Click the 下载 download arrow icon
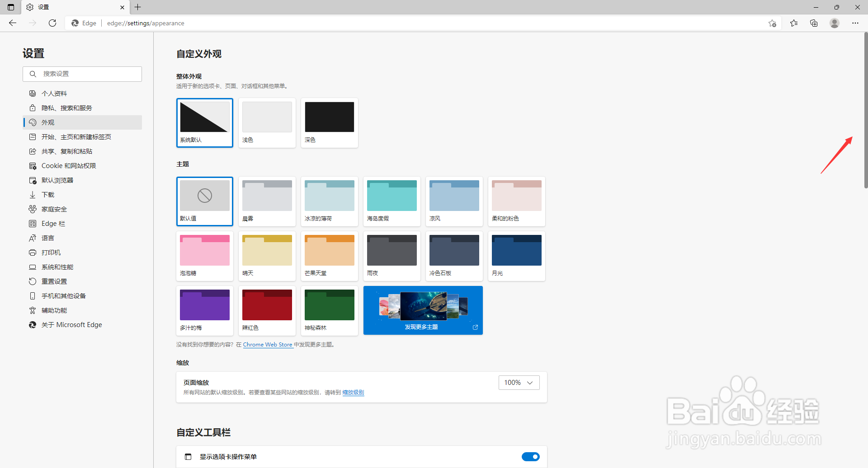The width and height of the screenshot is (868, 468). tap(33, 195)
